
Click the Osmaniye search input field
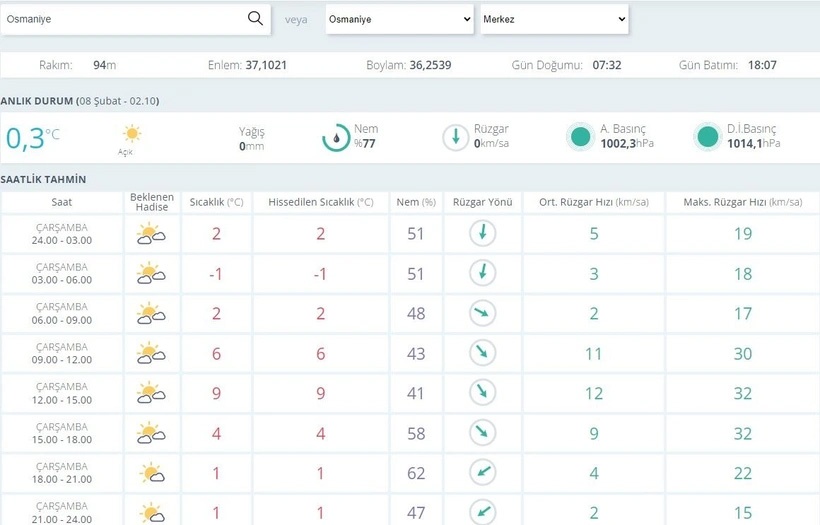[x=125, y=19]
